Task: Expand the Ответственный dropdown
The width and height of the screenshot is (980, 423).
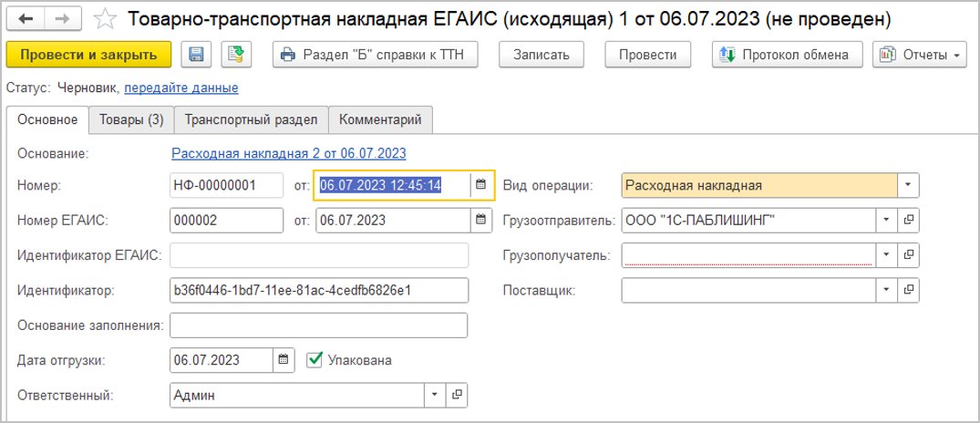Action: [x=434, y=395]
